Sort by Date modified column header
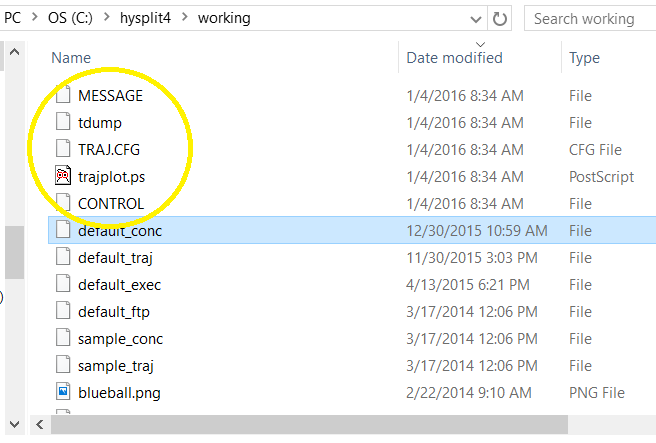The image size is (656, 443). click(x=454, y=58)
